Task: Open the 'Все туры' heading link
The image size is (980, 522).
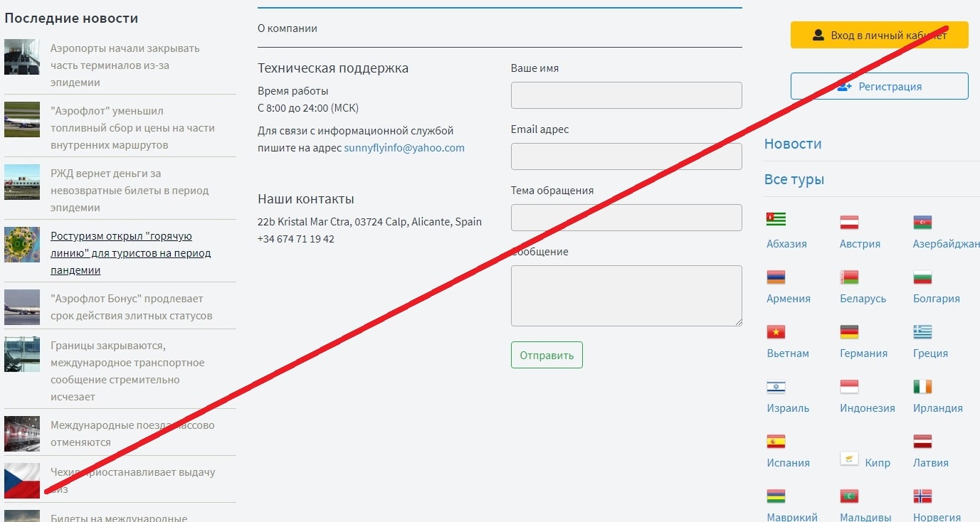Action: coord(794,179)
